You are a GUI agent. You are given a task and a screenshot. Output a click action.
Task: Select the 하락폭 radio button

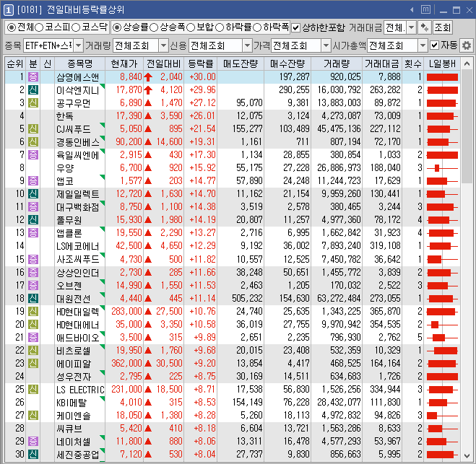coord(257,27)
